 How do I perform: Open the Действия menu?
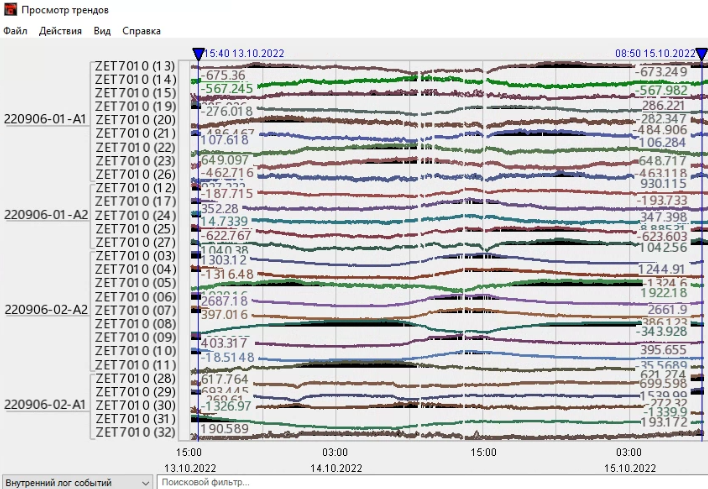[60, 31]
